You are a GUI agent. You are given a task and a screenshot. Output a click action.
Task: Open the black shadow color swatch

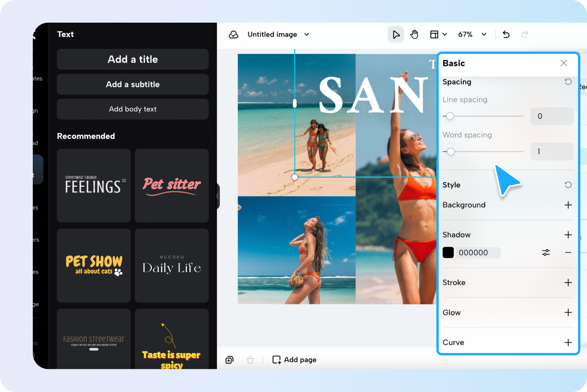point(448,253)
